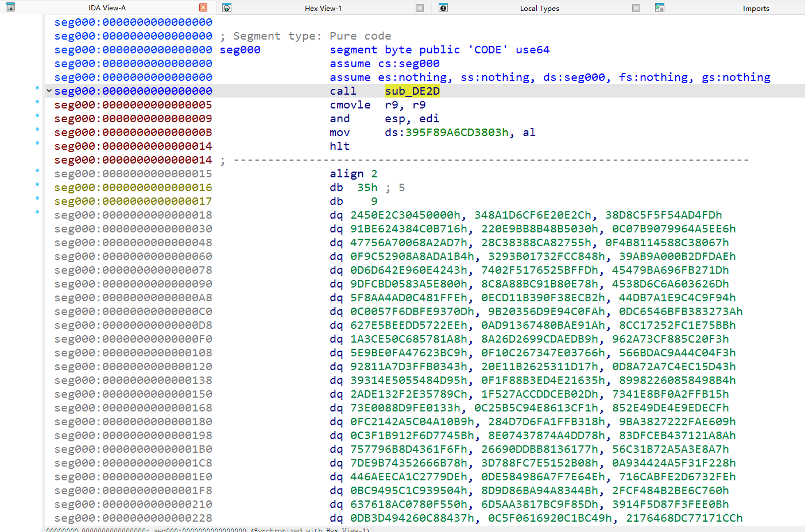Viewport: 805px width, 532px height.
Task: Click the value 2176468DC77171CCh
Action: [x=684, y=518]
